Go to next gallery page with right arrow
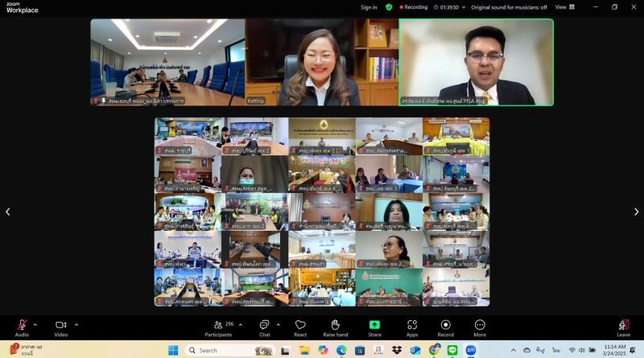This screenshot has height=358, width=644. point(636,212)
